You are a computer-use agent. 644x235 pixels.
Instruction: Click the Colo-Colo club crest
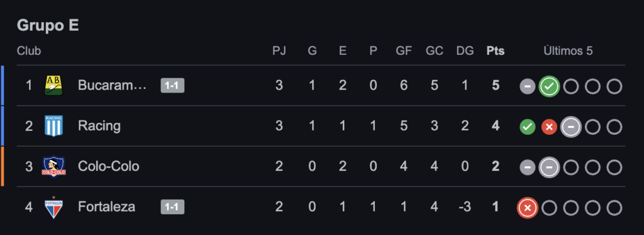click(54, 167)
